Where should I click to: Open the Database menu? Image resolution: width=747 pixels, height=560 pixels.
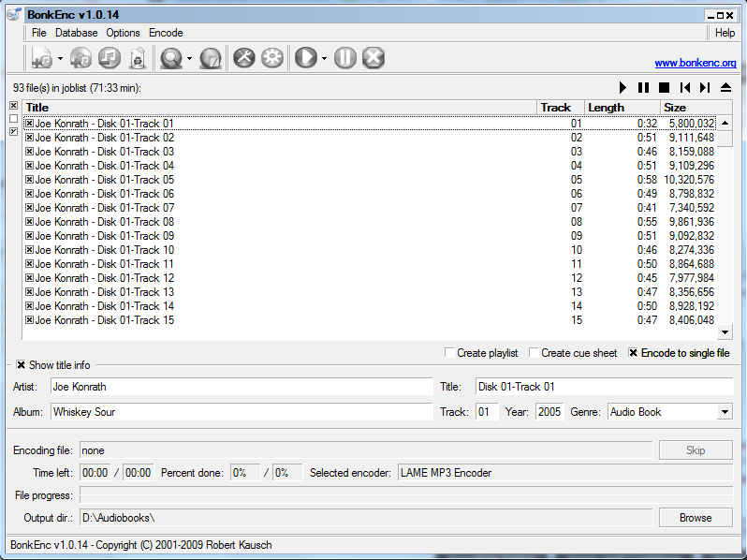click(76, 33)
